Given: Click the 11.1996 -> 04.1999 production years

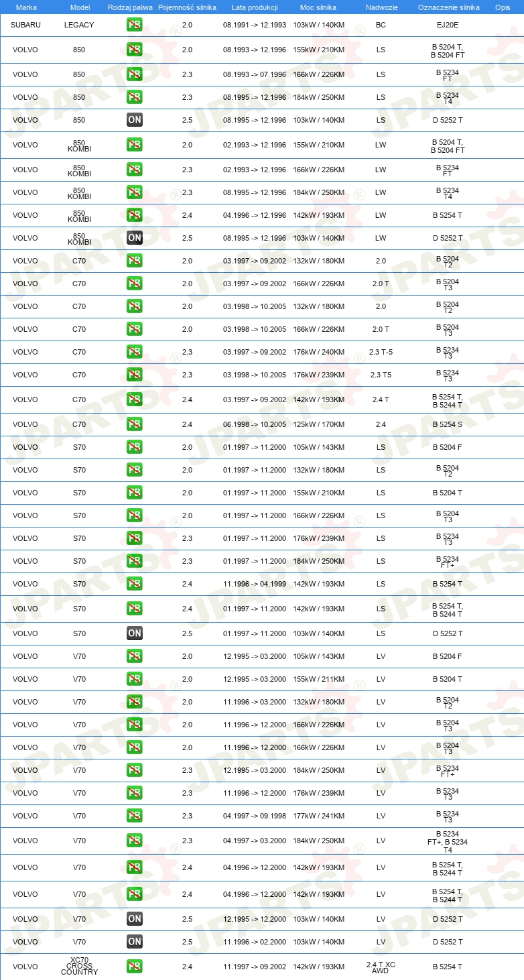Looking at the screenshot, I should [x=255, y=584].
